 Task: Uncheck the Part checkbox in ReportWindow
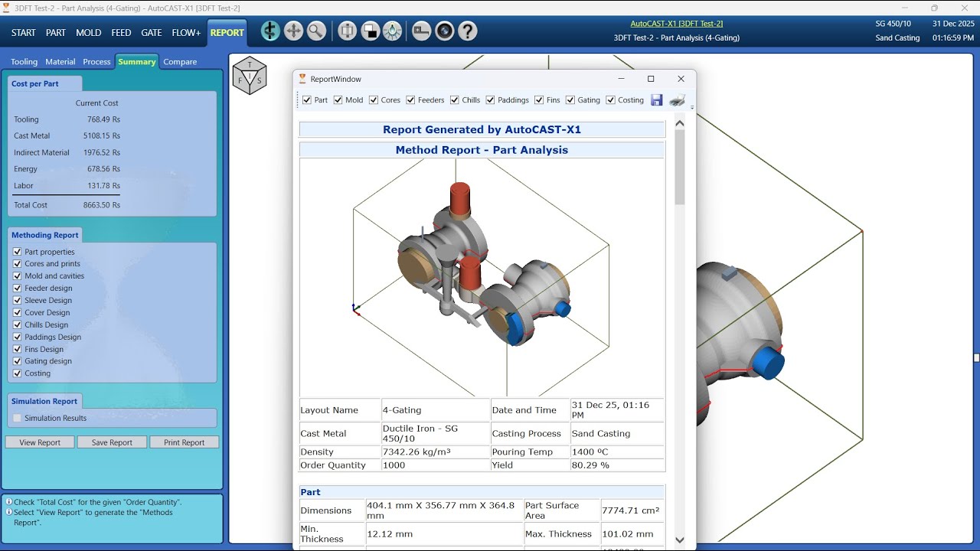click(307, 100)
